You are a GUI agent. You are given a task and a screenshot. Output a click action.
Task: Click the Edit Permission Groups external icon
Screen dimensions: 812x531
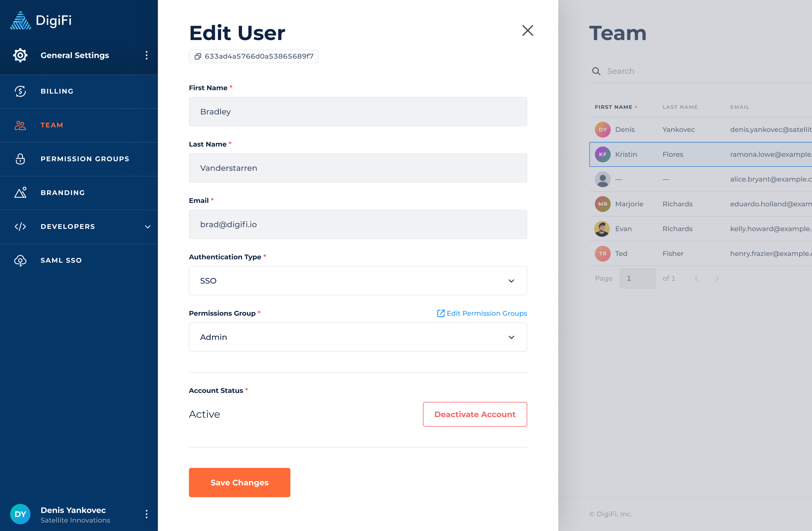click(440, 313)
